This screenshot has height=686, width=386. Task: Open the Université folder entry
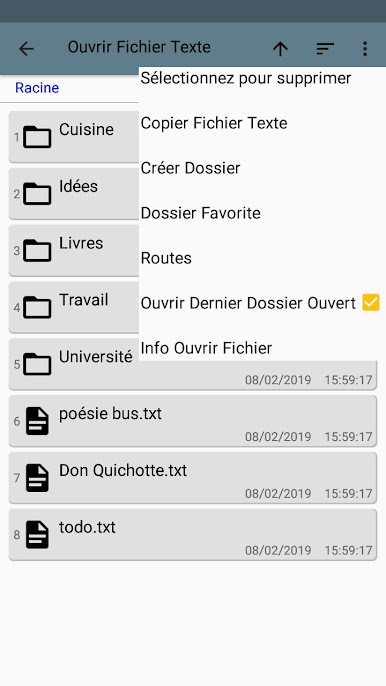[193, 364]
